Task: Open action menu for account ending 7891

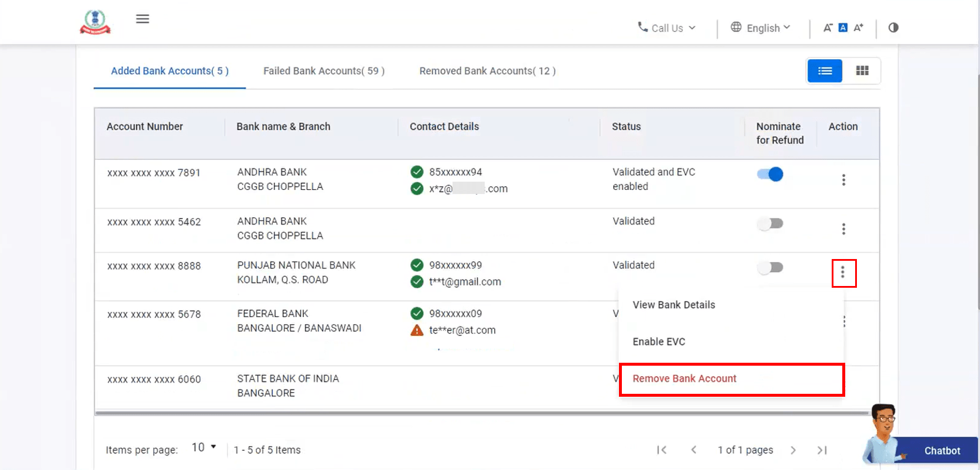Action: coord(843,180)
